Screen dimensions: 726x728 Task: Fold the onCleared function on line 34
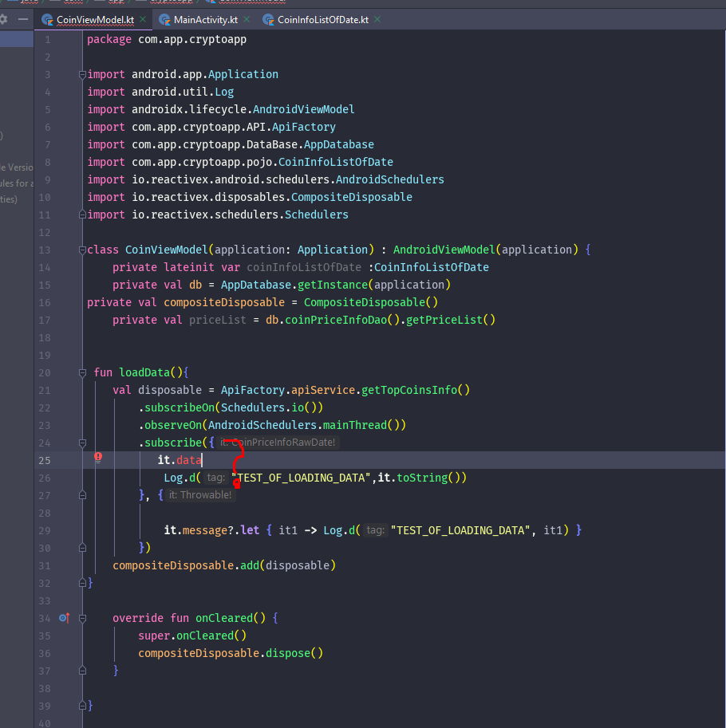82,618
